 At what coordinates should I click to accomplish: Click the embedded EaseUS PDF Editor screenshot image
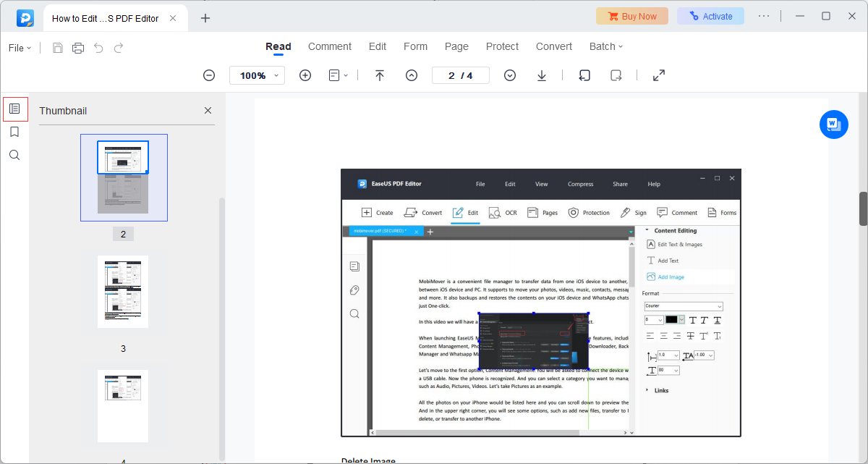[x=541, y=303]
